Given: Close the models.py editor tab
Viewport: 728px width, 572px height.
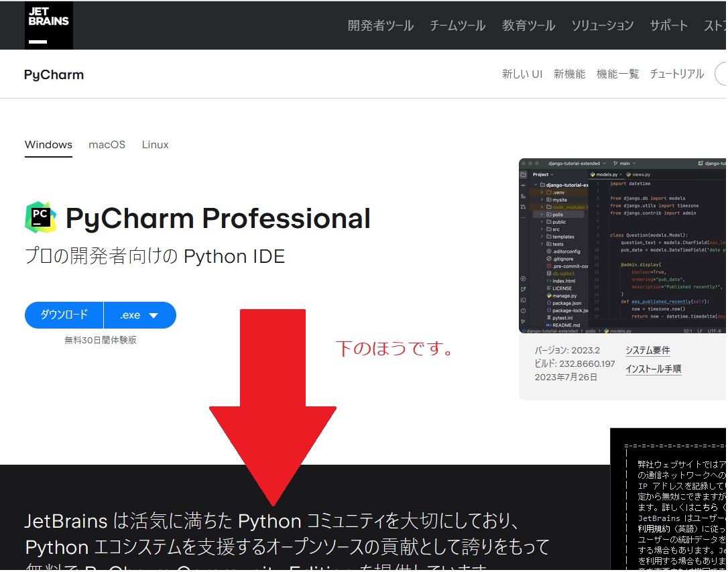Looking at the screenshot, I should [621, 174].
